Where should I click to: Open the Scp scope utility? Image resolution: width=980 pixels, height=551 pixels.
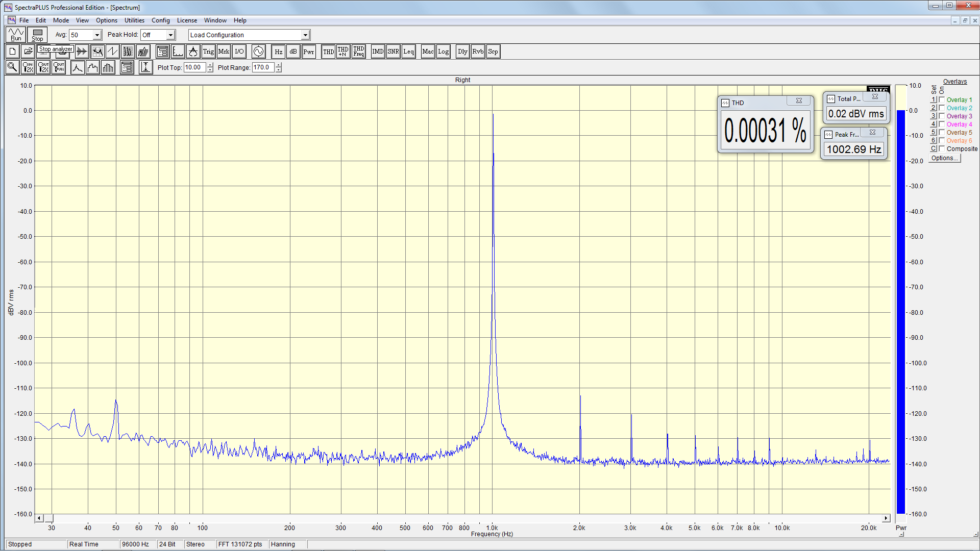click(x=493, y=52)
